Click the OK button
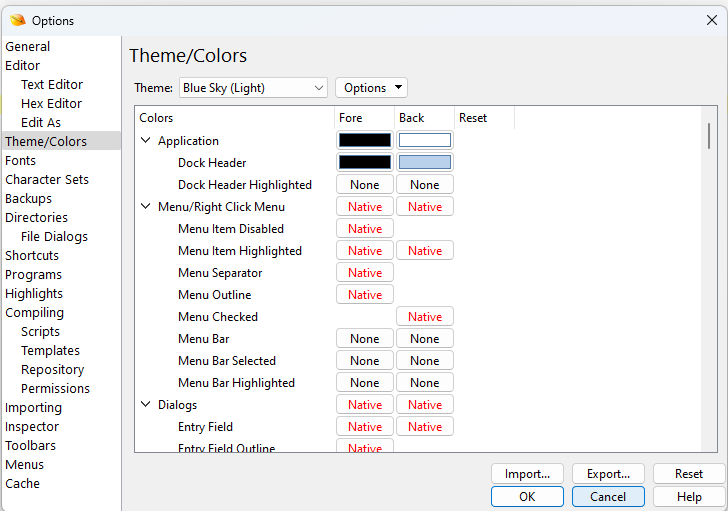 point(527,496)
